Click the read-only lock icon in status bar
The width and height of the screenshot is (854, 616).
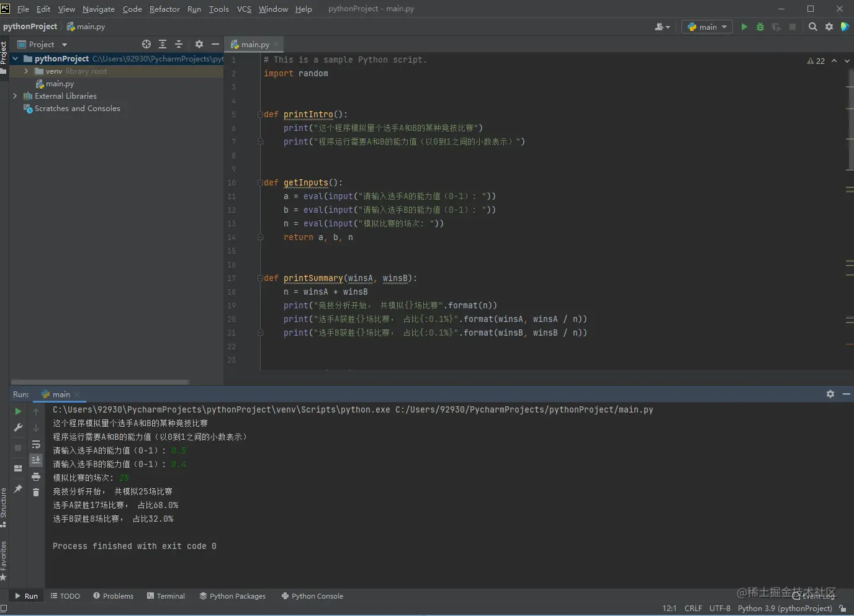point(842,609)
